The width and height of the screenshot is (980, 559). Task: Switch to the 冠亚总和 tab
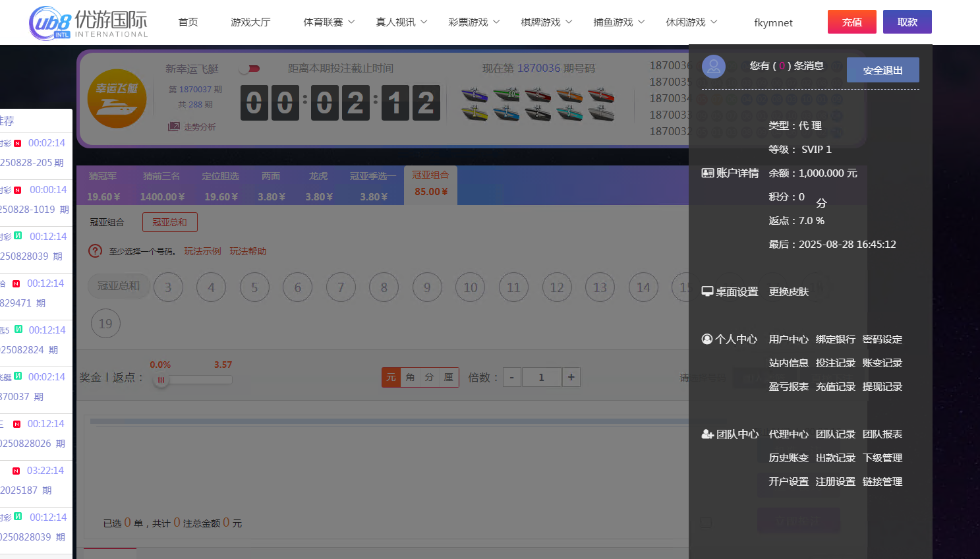169,222
